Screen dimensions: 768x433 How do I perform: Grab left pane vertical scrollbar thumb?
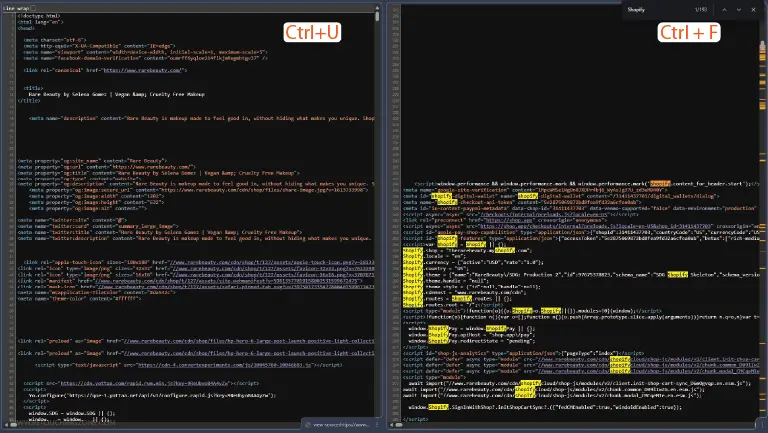377,16
